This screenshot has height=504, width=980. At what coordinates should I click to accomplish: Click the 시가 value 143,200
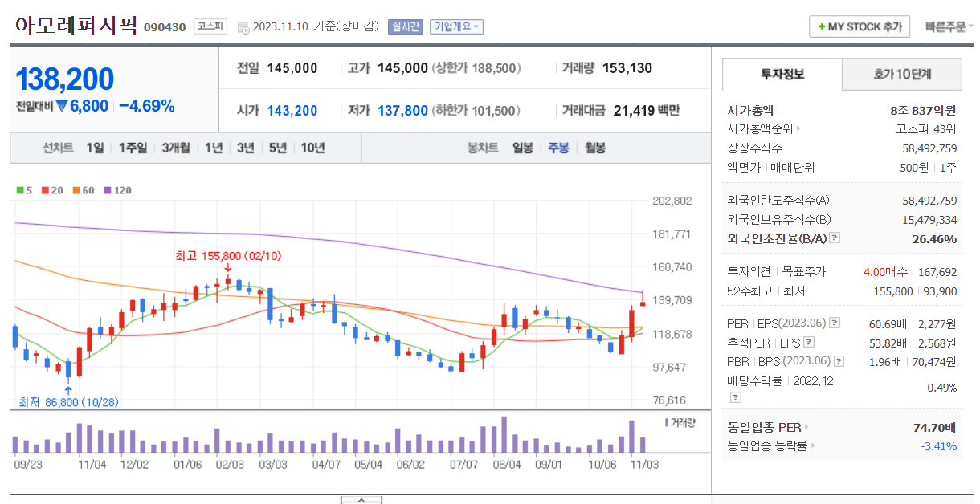tap(292, 111)
